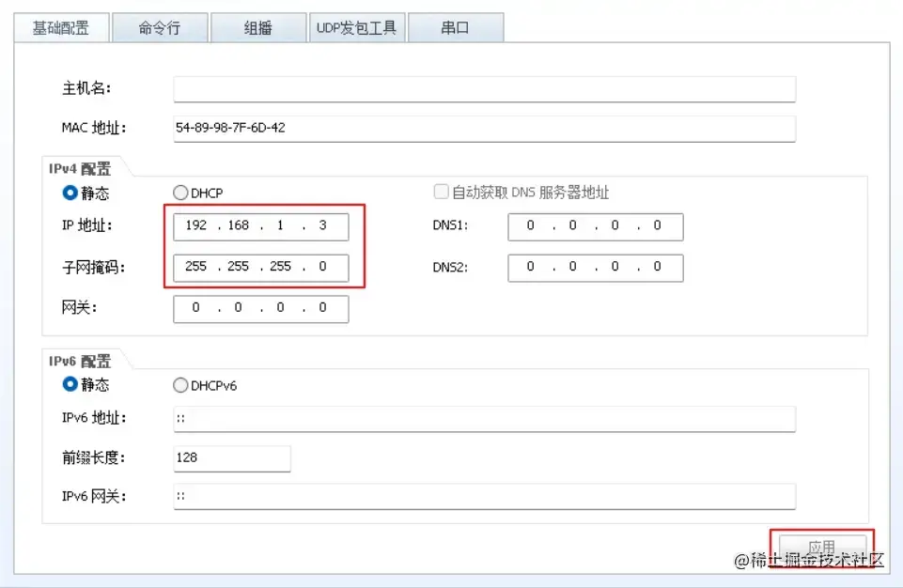Open the UDP发包工具 tab
Image resolution: width=903 pixels, height=588 pixels.
pyautogui.click(x=357, y=27)
